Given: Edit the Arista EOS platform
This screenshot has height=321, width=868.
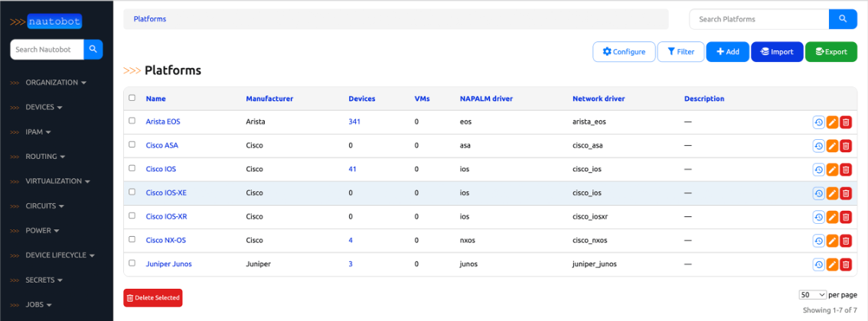Looking at the screenshot, I should [832, 122].
